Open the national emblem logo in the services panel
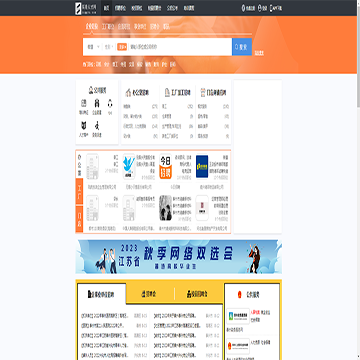This screenshot has width=360, height=360. pyautogui.click(x=238, y=346)
